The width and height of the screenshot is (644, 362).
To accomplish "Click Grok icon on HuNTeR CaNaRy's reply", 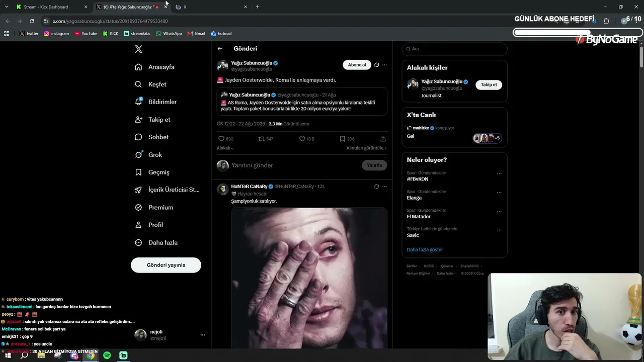I will [376, 187].
